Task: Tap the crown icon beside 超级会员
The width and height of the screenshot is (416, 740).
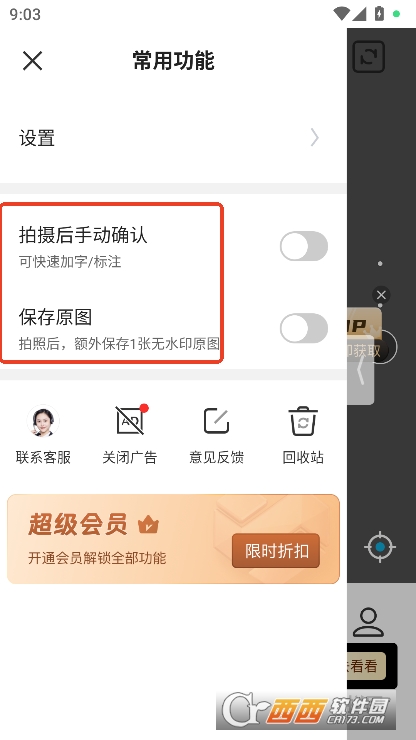Action: pos(148,525)
